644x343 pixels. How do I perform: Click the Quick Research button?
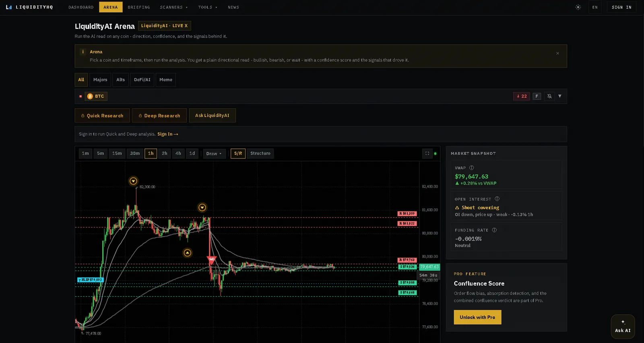tap(102, 115)
